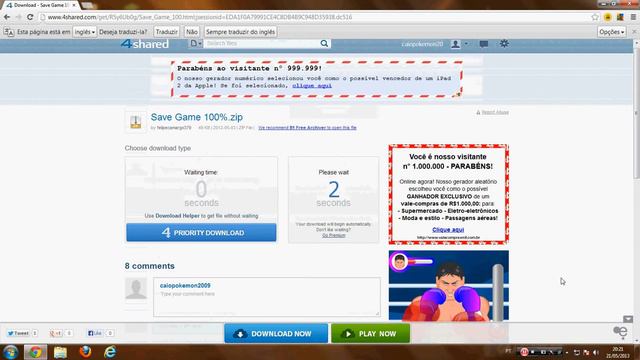The width and height of the screenshot is (640, 360).
Task: Click the search magnifier icon
Action: tap(324, 44)
